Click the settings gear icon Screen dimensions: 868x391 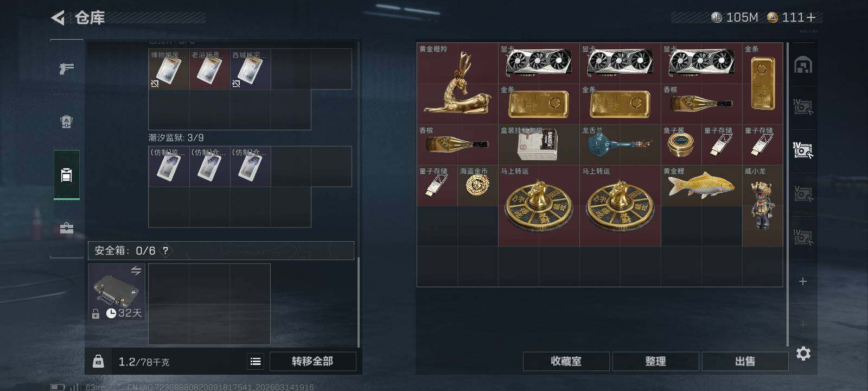click(803, 354)
